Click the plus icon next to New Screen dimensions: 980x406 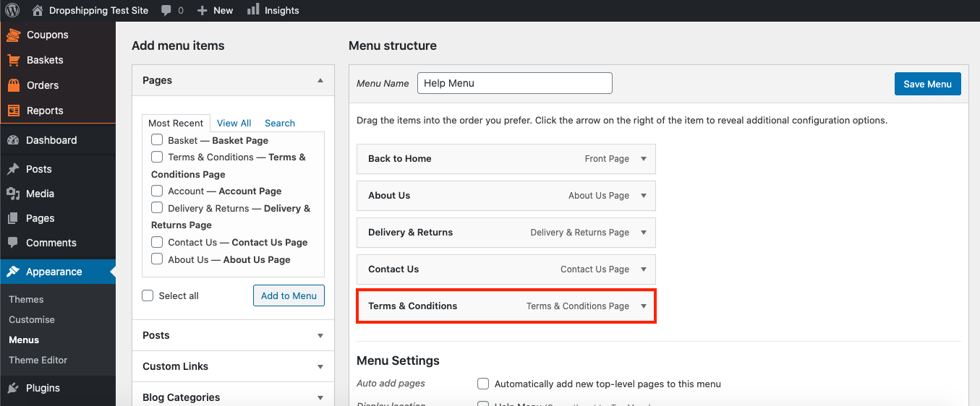pos(202,11)
